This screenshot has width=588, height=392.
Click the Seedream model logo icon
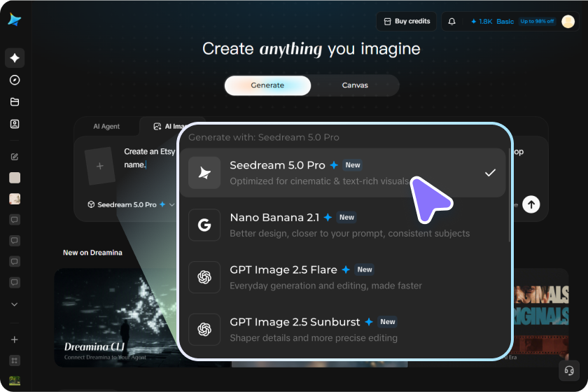204,173
